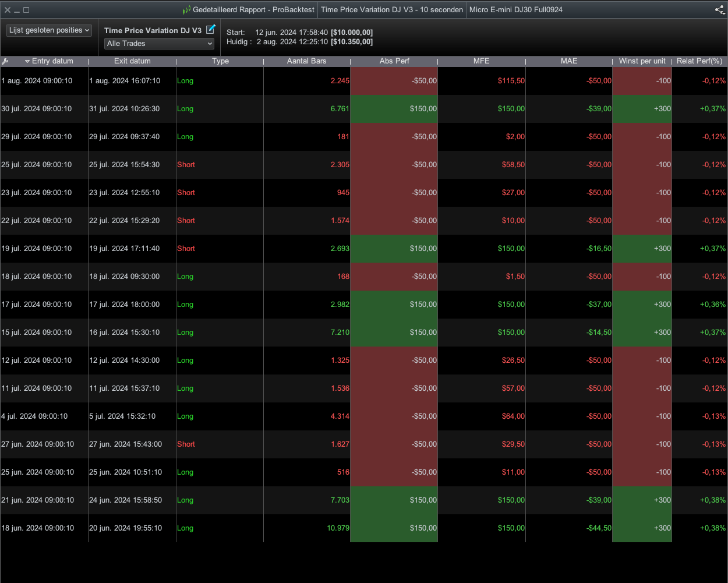728x583 pixels.
Task: Click Abs Perf cell in 22 jul. row
Action: tap(394, 221)
